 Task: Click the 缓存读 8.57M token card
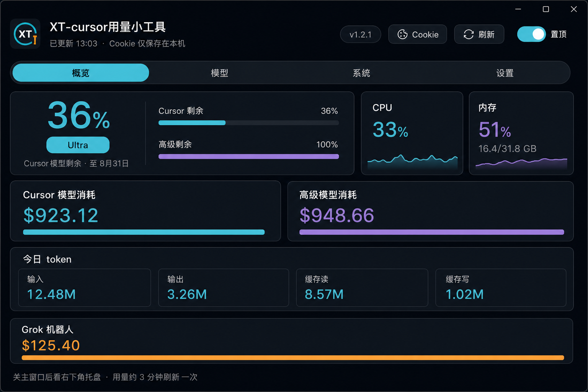tap(362, 287)
